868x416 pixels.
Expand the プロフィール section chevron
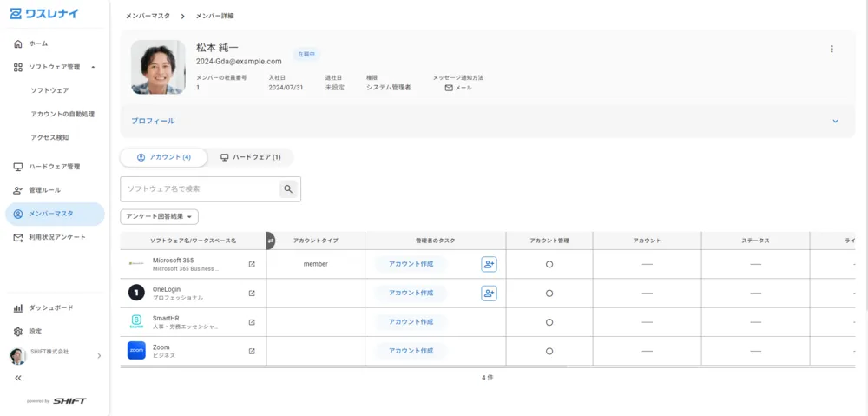click(835, 121)
